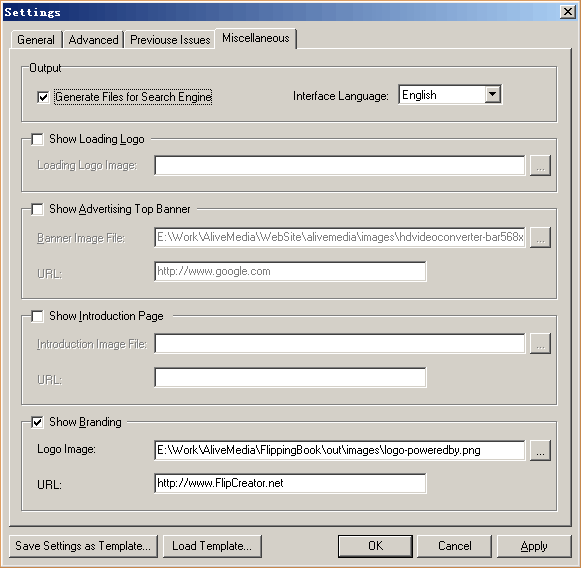Click Load Template button

tap(212, 546)
